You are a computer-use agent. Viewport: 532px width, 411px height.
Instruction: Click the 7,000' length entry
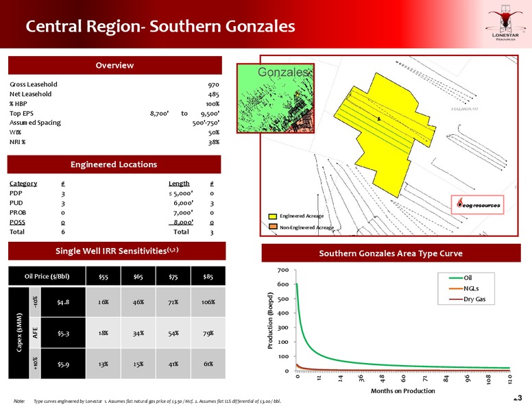183,212
